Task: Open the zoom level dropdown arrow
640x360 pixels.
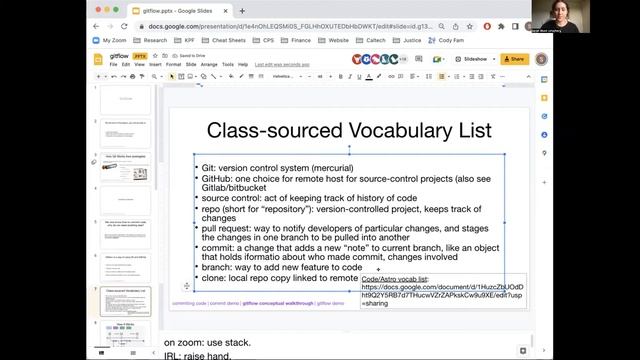Action: (x=162, y=76)
